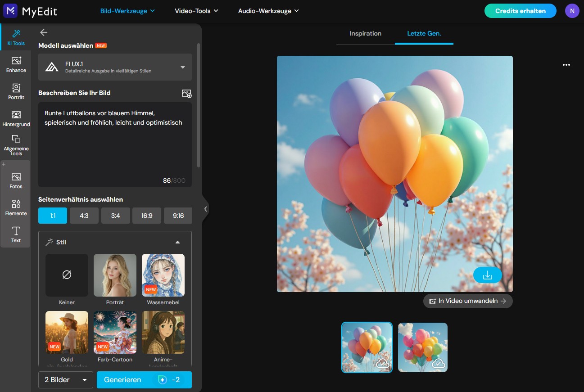
Task: Select the 4:3 aspect ratio
Action: (84, 216)
